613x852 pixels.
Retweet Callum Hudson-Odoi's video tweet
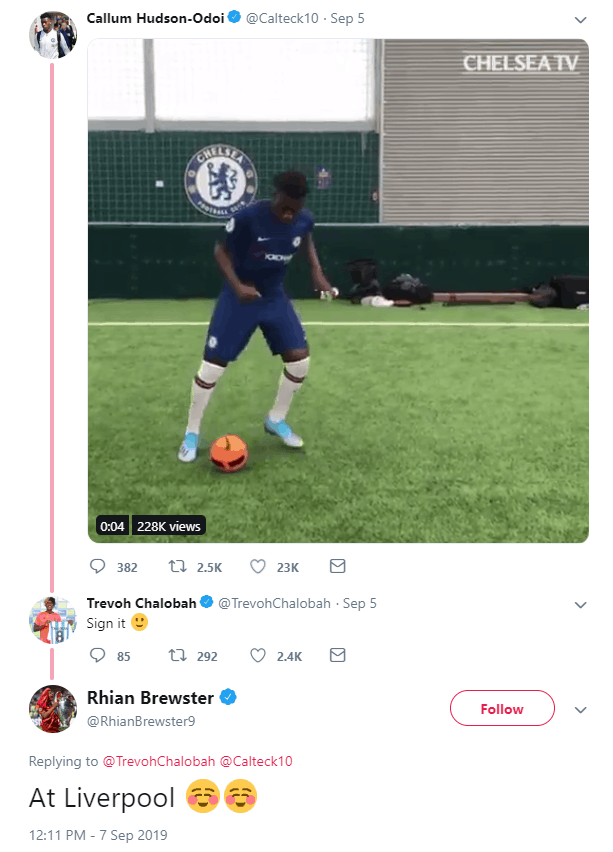click(177, 567)
